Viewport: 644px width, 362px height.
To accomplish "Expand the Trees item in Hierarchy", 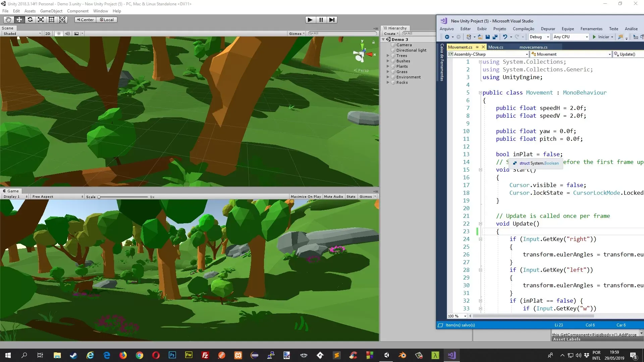I will coord(388,56).
